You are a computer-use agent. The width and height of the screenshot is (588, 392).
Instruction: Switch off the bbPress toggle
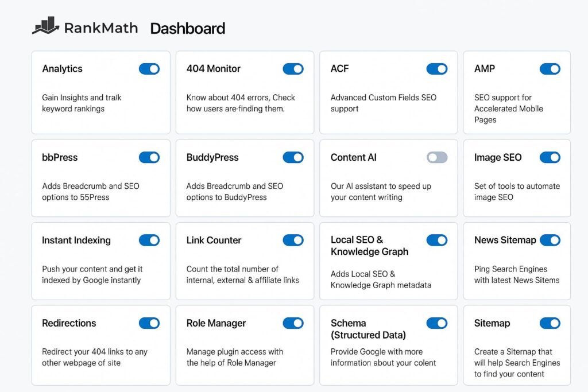click(149, 157)
